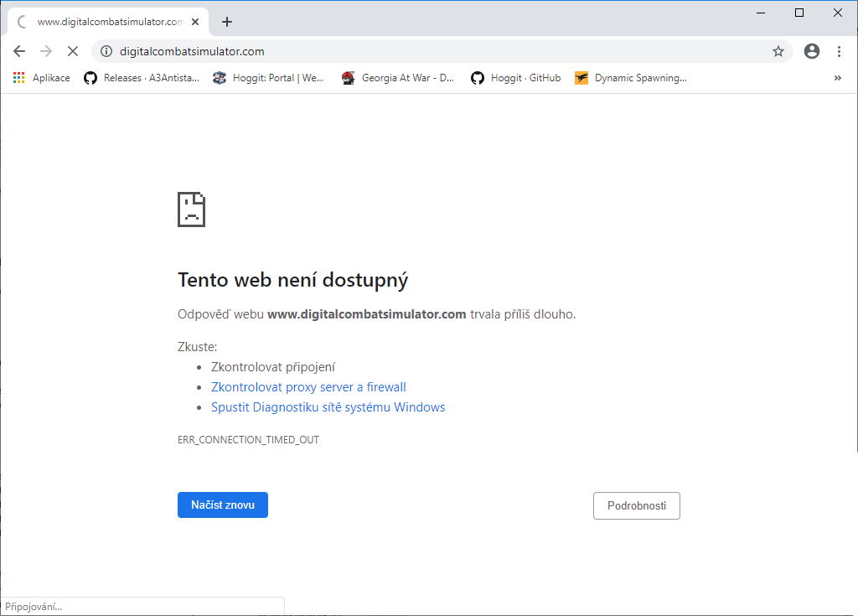Open a new tab with plus button
The image size is (858, 616).
pyautogui.click(x=227, y=22)
